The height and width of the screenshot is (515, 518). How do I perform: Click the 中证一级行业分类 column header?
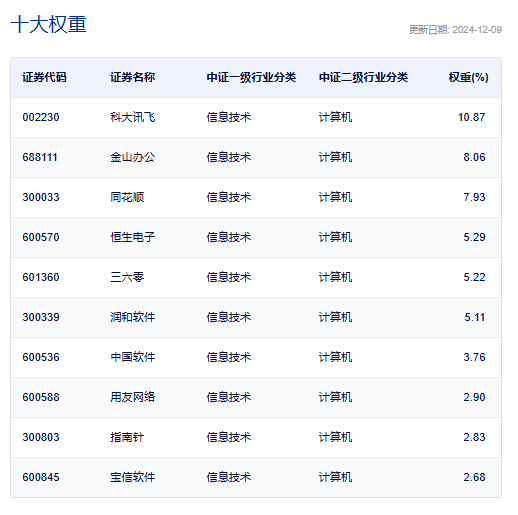pyautogui.click(x=251, y=77)
